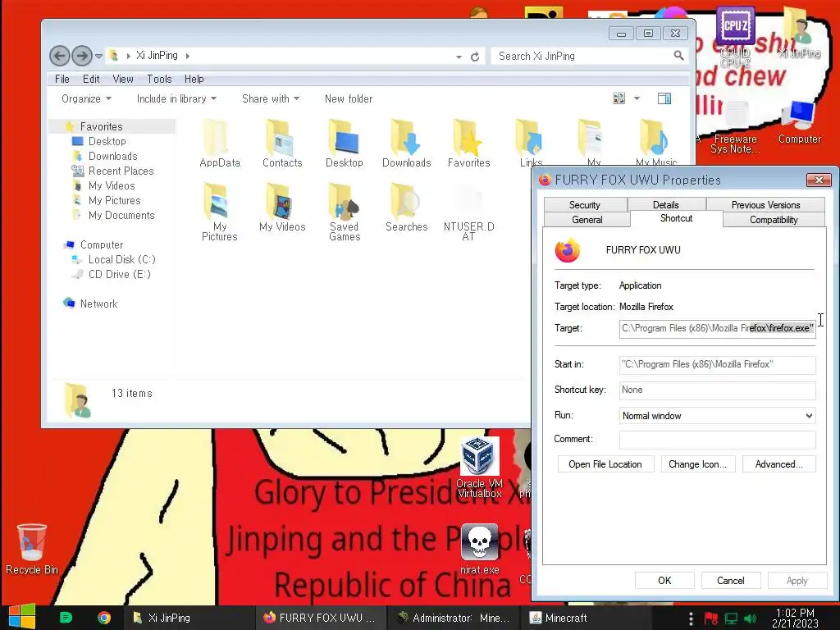
Task: Select the Favorites folder icon in file pane
Action: coord(468,143)
